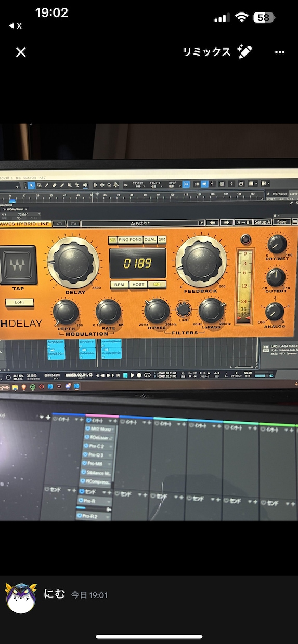
Task: Edit the 0189 delay time display
Action: [137, 263]
